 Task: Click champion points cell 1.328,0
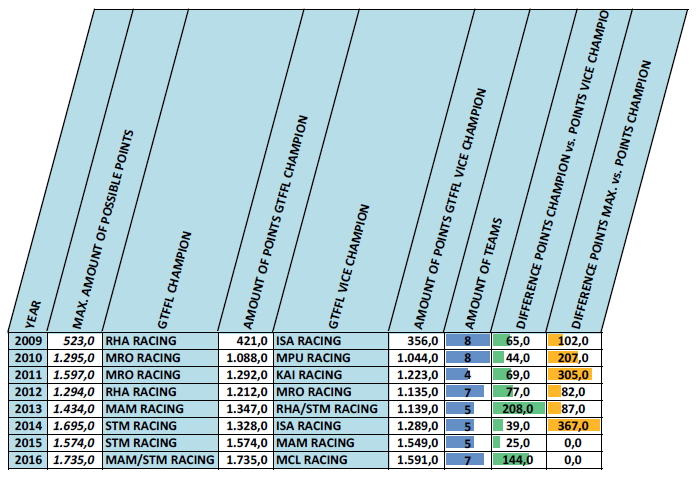pyautogui.click(x=246, y=426)
